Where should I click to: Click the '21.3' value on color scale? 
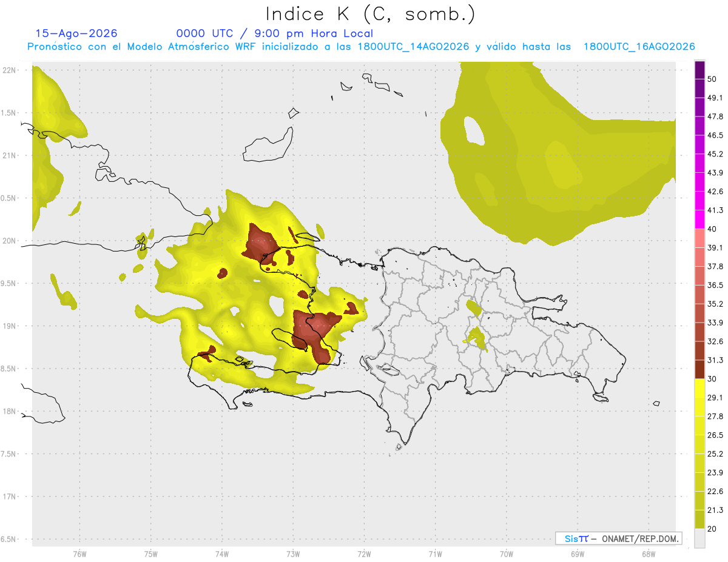pos(715,510)
